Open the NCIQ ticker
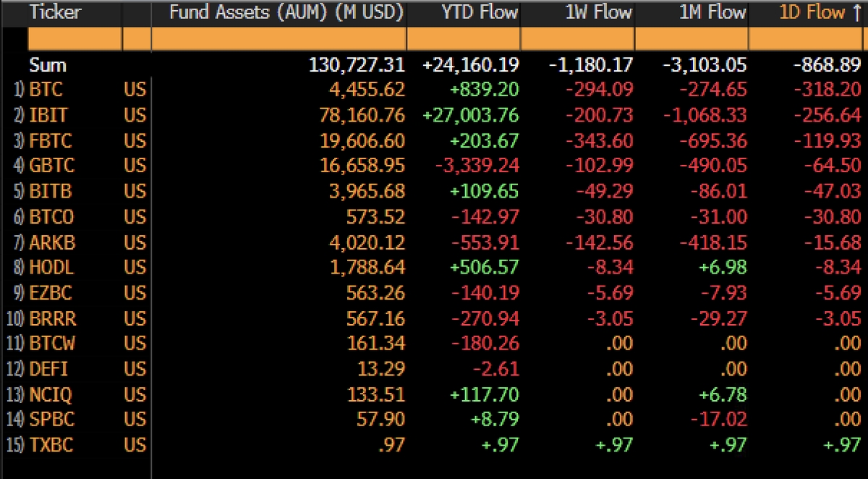 click(51, 394)
